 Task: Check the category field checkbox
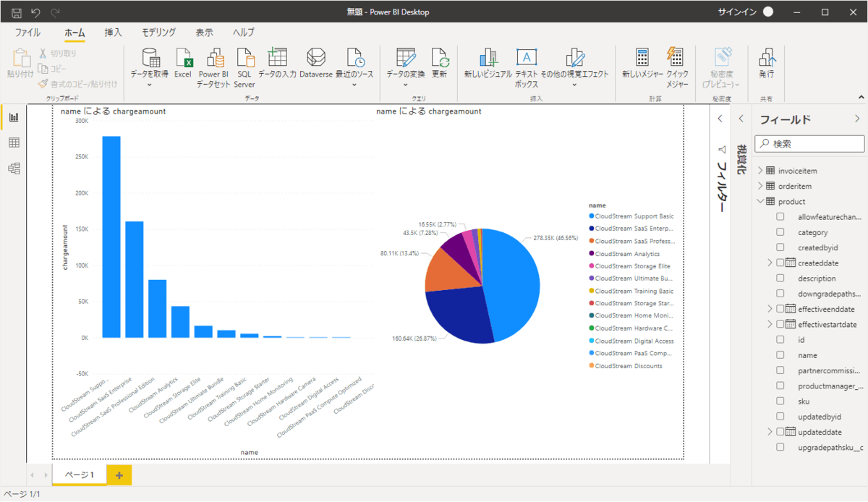780,232
